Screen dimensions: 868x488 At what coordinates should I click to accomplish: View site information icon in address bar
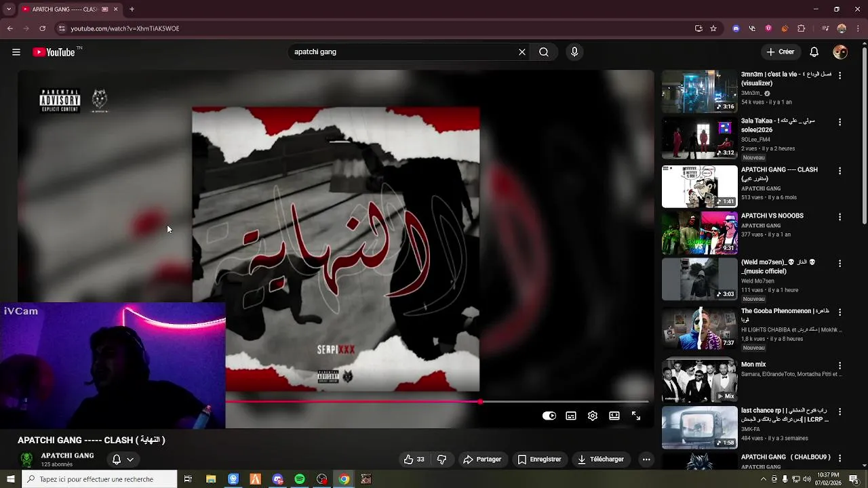point(62,28)
